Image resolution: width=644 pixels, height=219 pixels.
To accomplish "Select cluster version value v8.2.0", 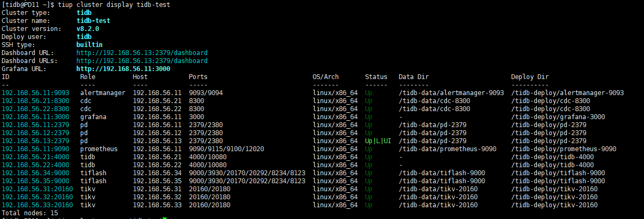I will click(88, 28).
